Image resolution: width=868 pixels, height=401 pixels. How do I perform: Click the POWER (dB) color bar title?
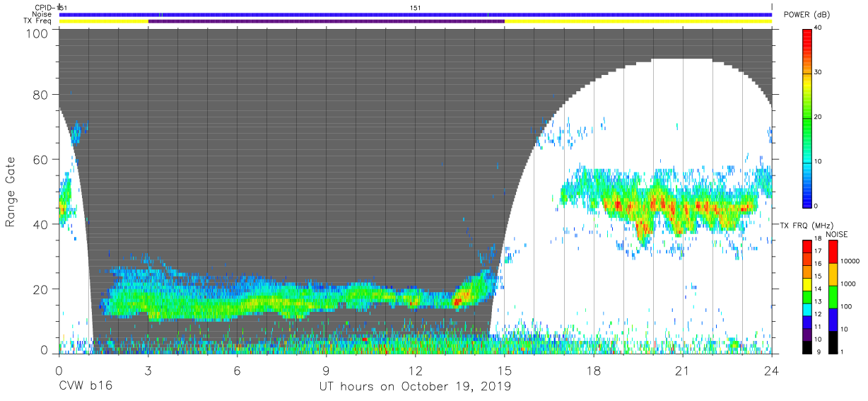(807, 14)
